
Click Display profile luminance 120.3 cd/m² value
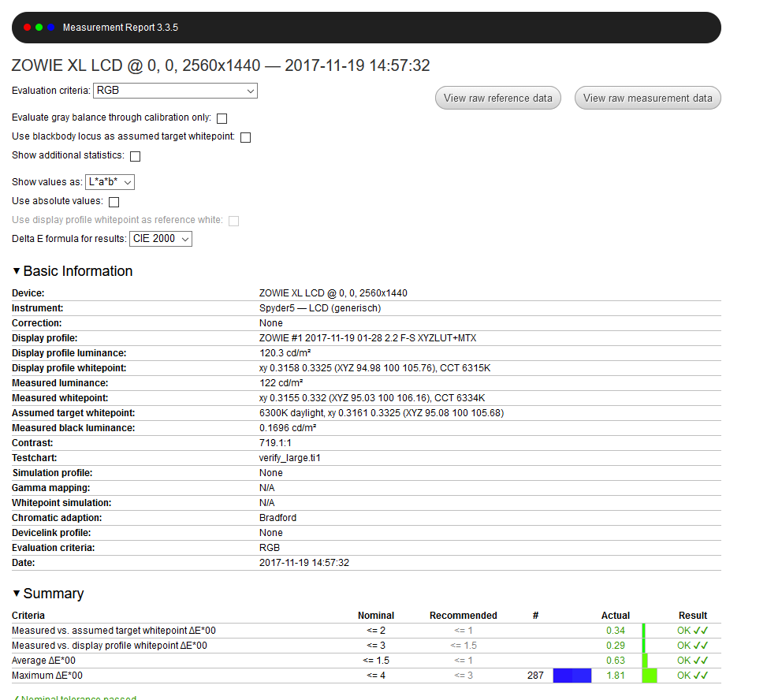285,353
